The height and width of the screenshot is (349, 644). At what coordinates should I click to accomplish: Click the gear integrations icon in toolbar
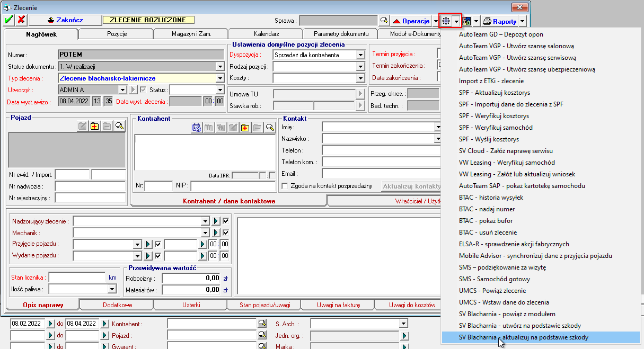tap(446, 21)
